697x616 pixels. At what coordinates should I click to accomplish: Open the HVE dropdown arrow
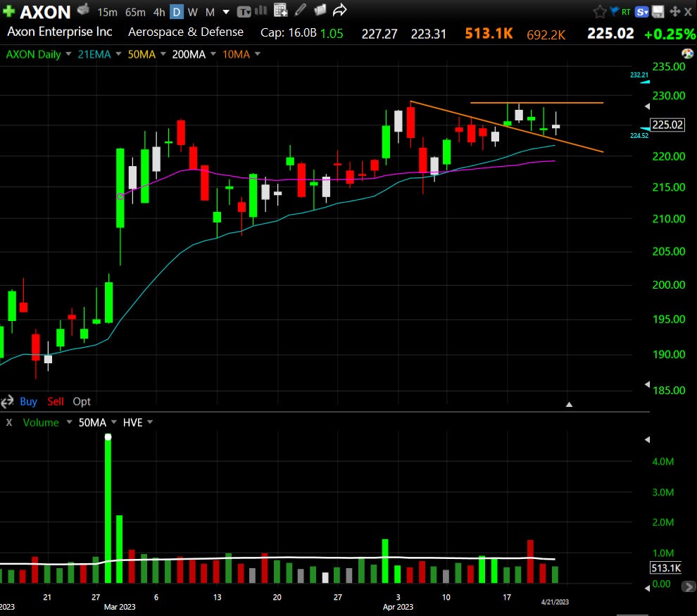coord(150,422)
